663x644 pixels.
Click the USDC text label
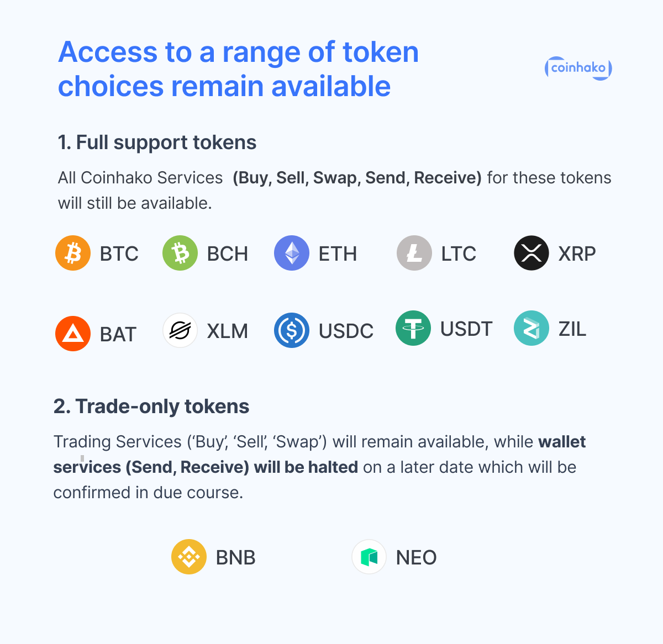[x=346, y=331]
